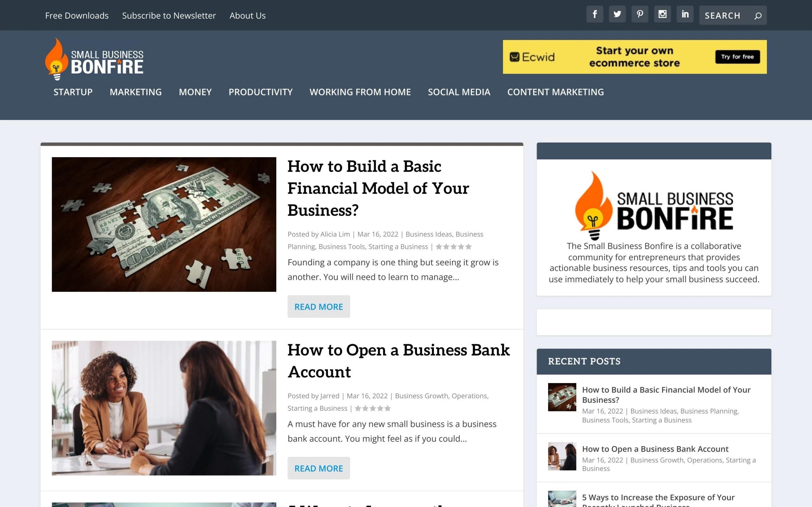Click the search magnifier icon
The image size is (812, 507).
(x=758, y=16)
